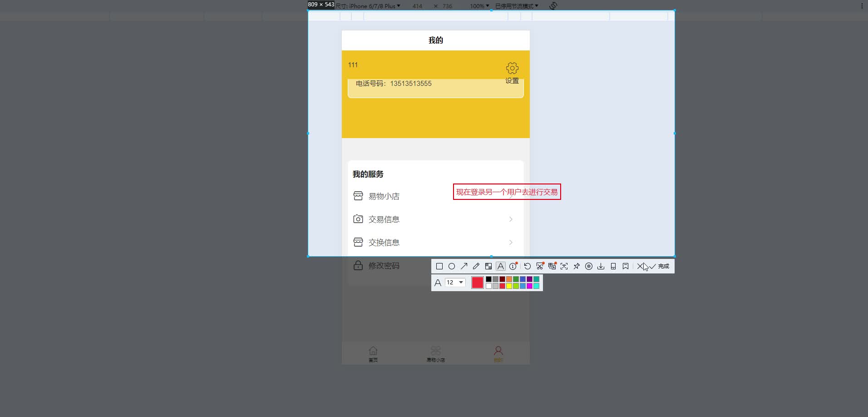Switch to the 首页 bottom tab
Image resolution: width=868 pixels, height=417 pixels.
coord(373,354)
